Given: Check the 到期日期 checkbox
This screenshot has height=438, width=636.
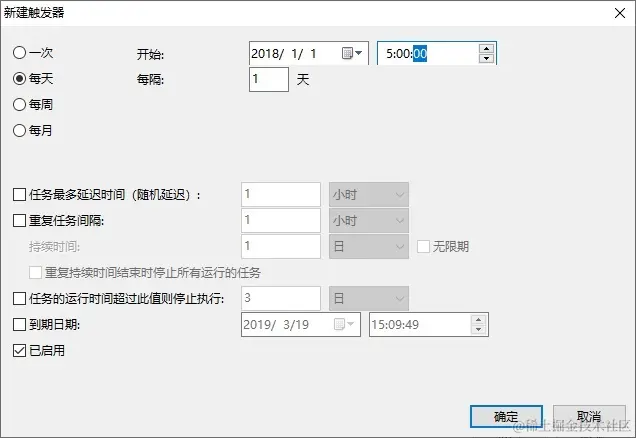Looking at the screenshot, I should [x=19, y=324].
